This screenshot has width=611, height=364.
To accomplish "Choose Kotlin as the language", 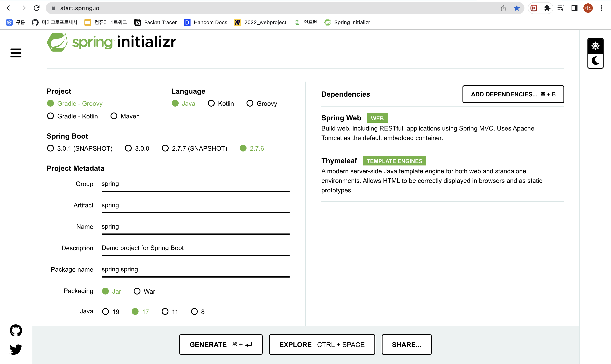I will click(x=221, y=103).
